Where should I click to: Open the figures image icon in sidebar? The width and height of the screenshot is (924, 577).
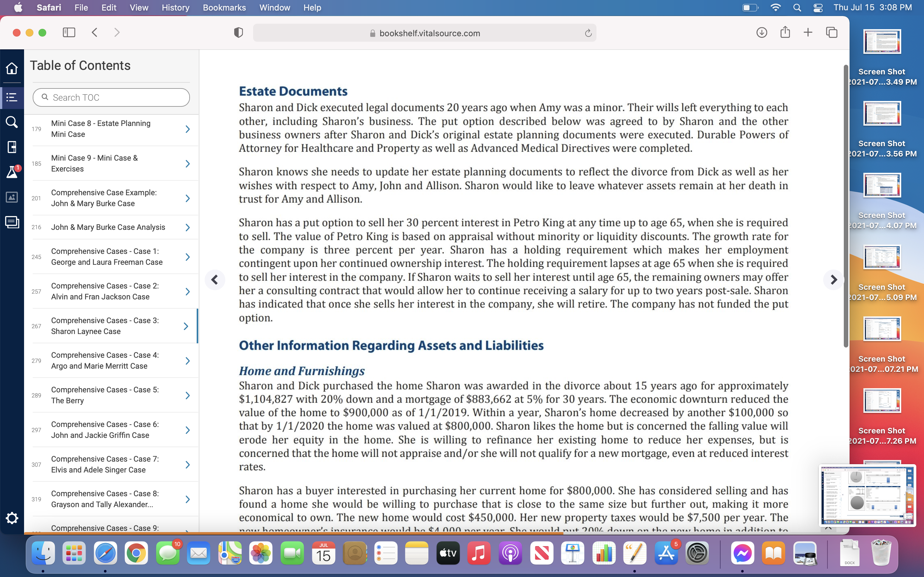point(12,197)
